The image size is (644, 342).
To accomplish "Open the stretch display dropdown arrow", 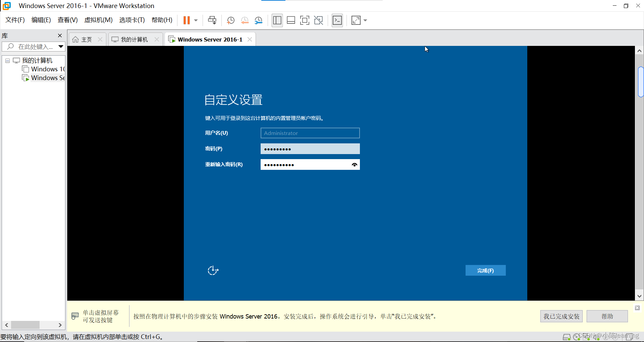I will 365,20.
